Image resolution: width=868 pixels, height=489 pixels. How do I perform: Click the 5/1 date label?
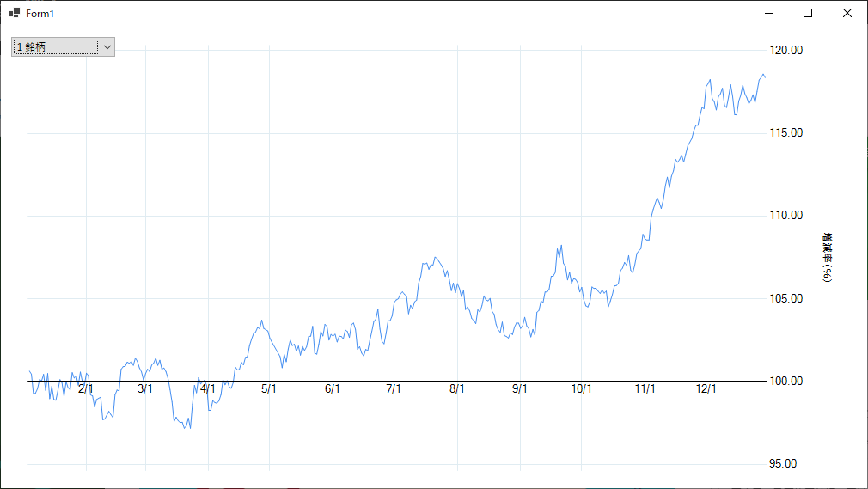(x=269, y=389)
